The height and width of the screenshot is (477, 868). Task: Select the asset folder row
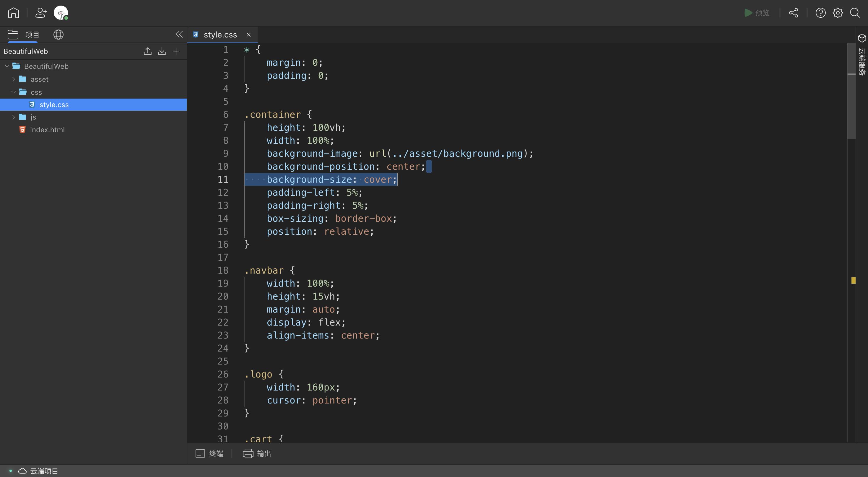[93, 79]
